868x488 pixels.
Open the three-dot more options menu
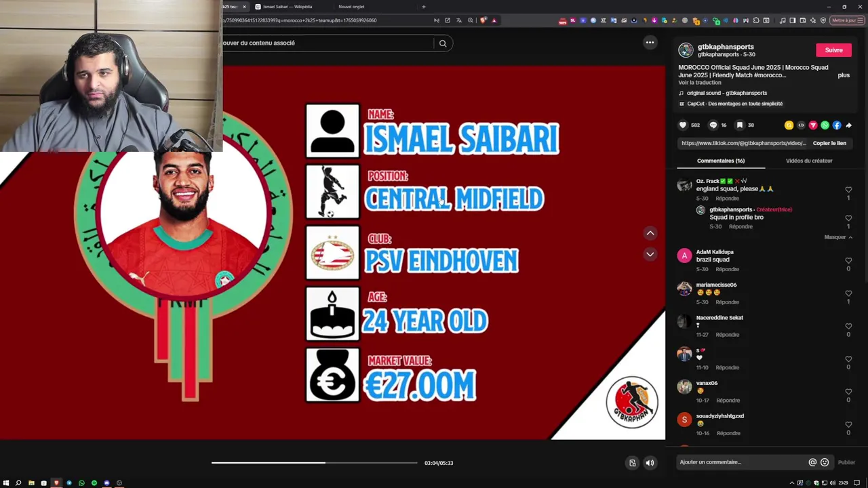point(650,43)
